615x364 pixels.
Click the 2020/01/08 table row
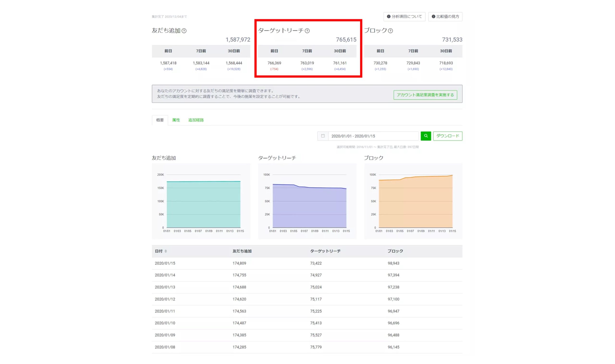pyautogui.click(x=307, y=347)
